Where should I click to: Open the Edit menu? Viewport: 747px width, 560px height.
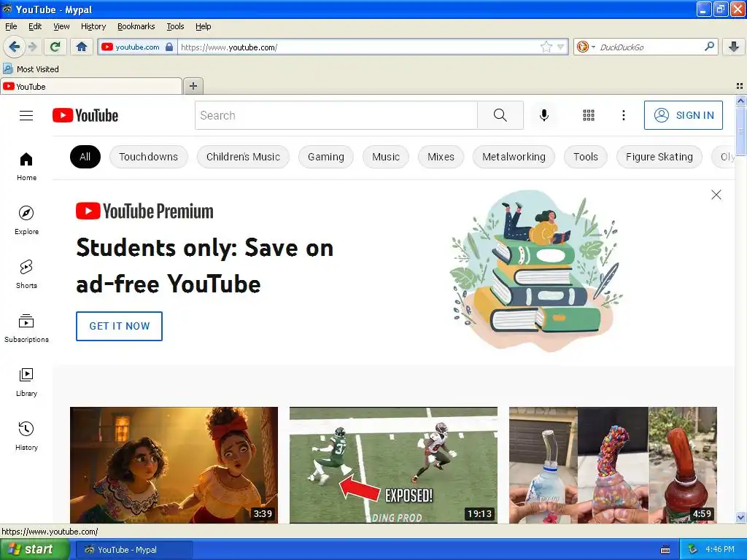(35, 26)
